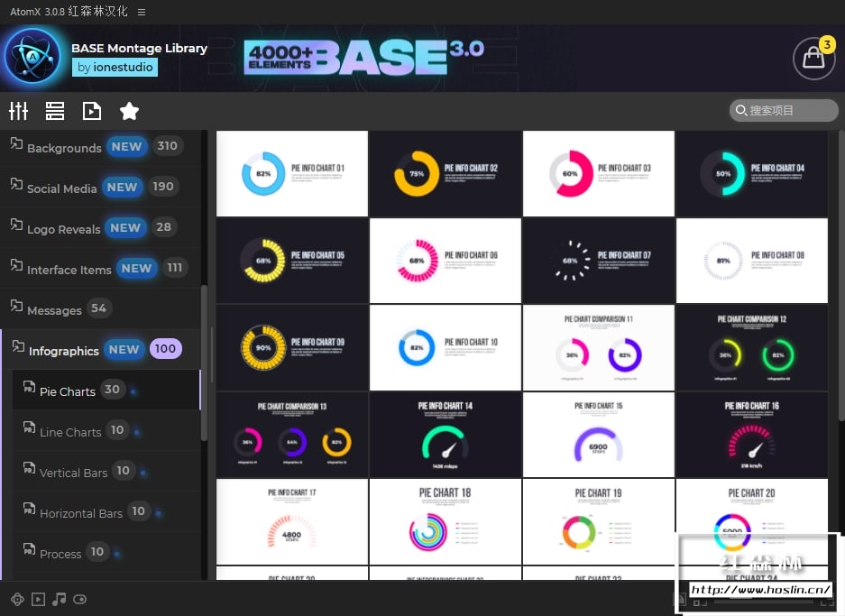845x616 pixels.
Task: Select Pie Info Chart 08 thumbnail
Action: pos(752,261)
